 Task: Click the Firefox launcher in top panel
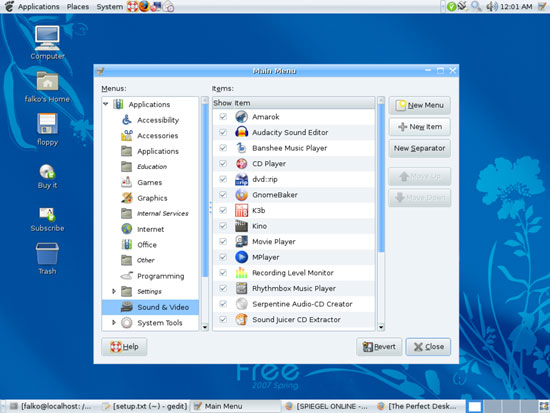pos(144,6)
